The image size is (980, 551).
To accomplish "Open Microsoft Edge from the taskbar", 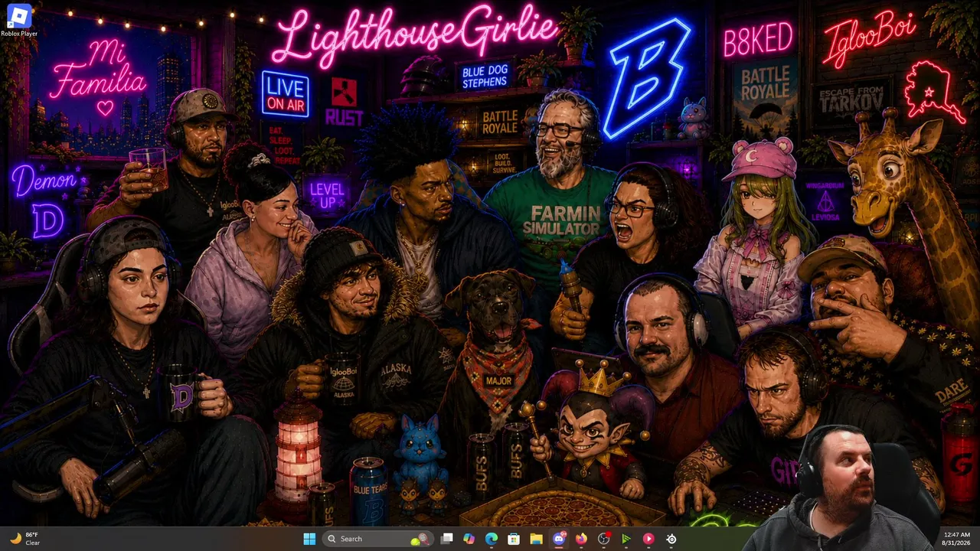I will coord(492,539).
